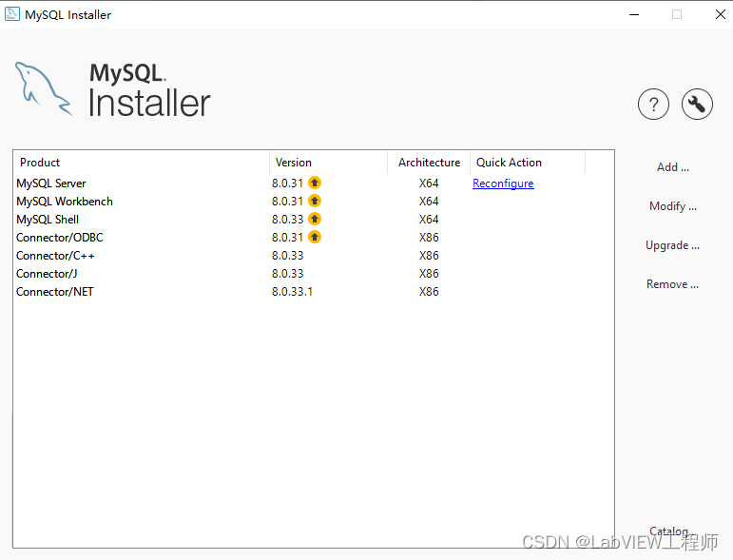The width and height of the screenshot is (733, 560).
Task: Click the MySQL dolphin logo
Action: pos(44,88)
